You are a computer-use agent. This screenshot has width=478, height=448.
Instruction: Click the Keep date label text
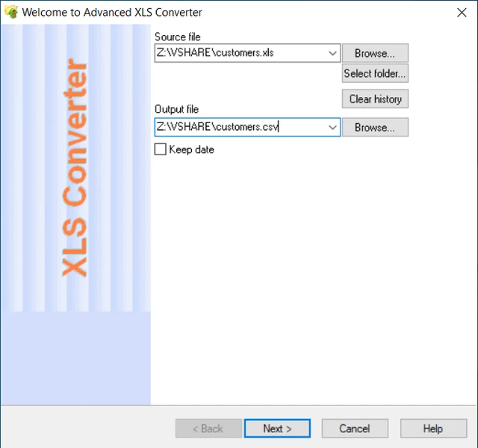[x=191, y=149]
